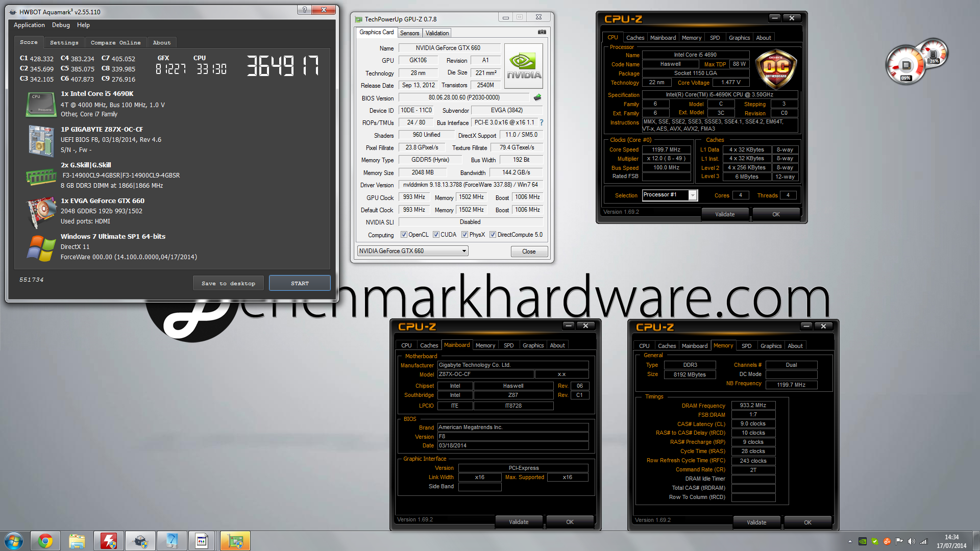The height and width of the screenshot is (551, 980).
Task: Open the Debug menu in Aquamark
Action: (x=61, y=25)
